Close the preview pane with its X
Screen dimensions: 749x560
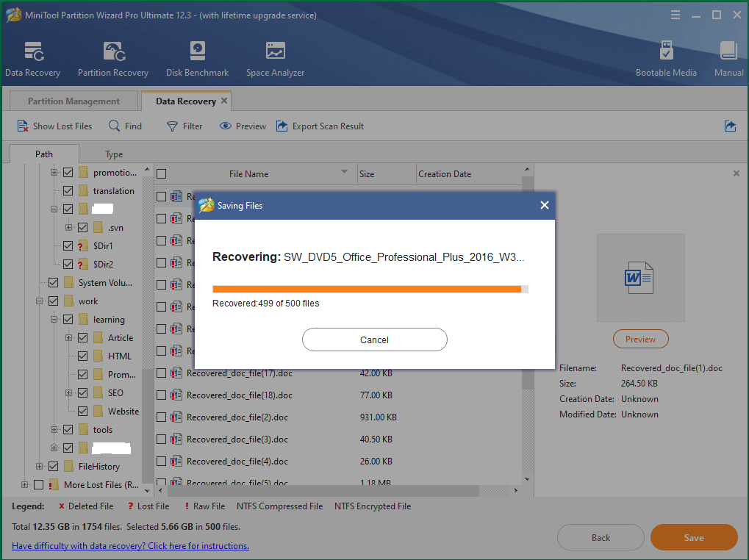tap(736, 173)
